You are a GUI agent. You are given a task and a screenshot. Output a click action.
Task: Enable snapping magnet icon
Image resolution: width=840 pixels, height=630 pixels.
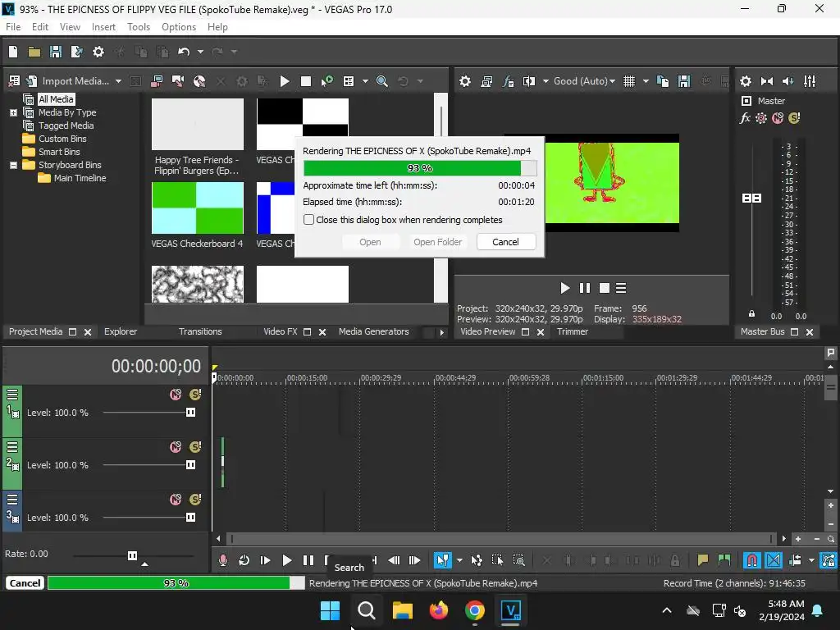click(752, 560)
